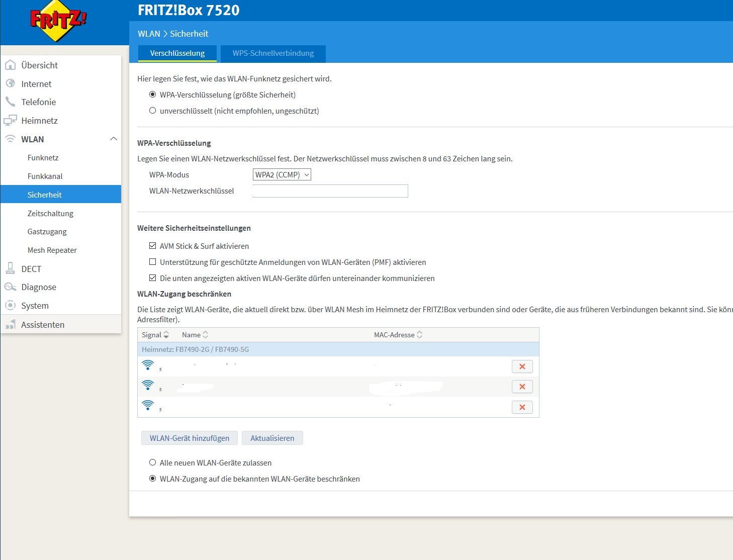Click the Diagnose icon
Image resolution: width=733 pixels, height=560 pixels.
(10, 287)
